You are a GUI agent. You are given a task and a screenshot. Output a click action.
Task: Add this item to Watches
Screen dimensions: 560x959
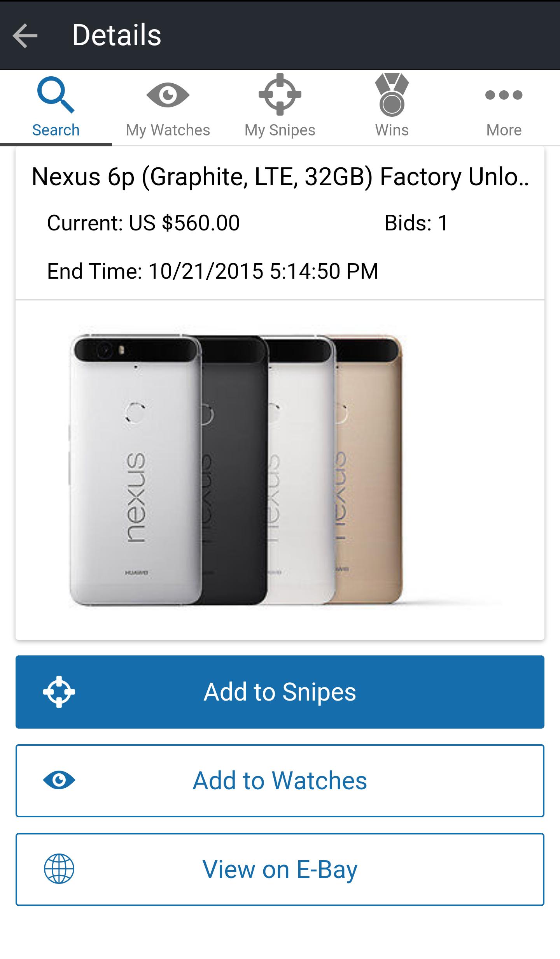pos(280,780)
